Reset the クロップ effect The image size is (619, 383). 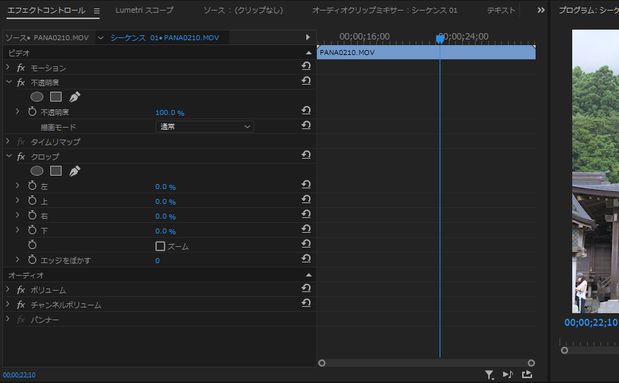point(306,155)
